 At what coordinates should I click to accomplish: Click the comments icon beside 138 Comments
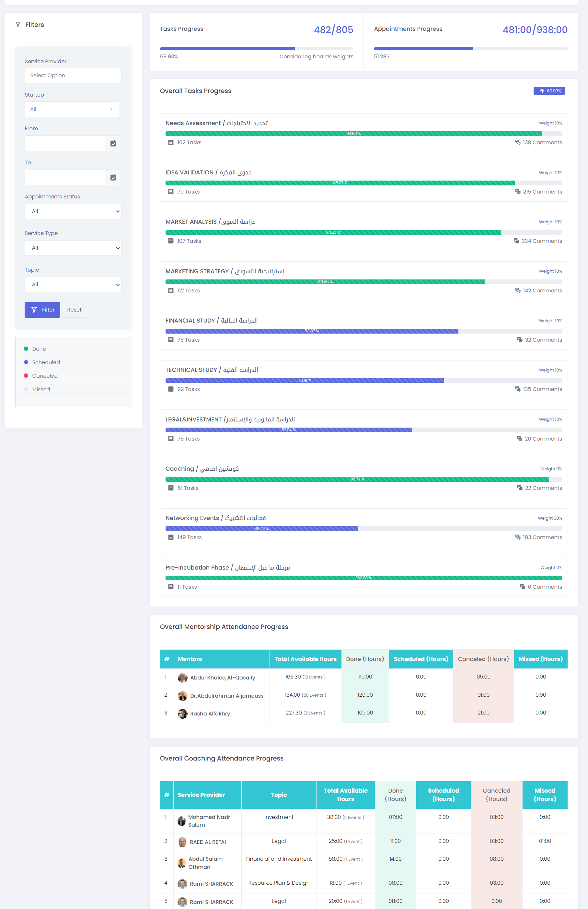point(517,142)
